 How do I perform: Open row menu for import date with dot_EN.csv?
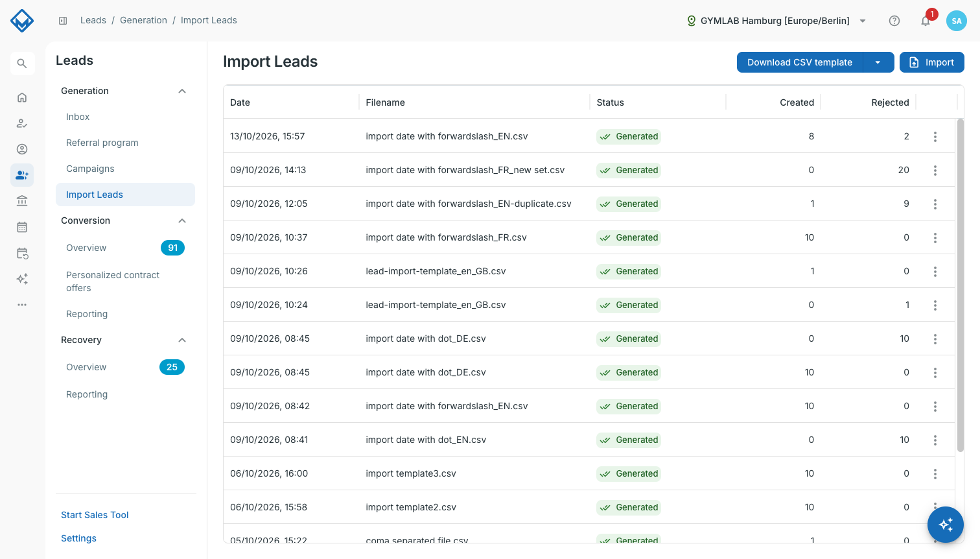point(935,440)
